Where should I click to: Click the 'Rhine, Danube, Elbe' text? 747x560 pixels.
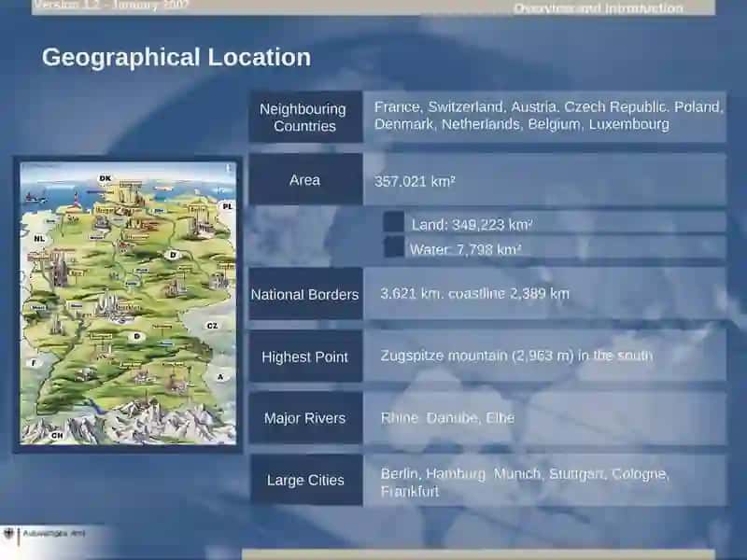click(x=447, y=418)
